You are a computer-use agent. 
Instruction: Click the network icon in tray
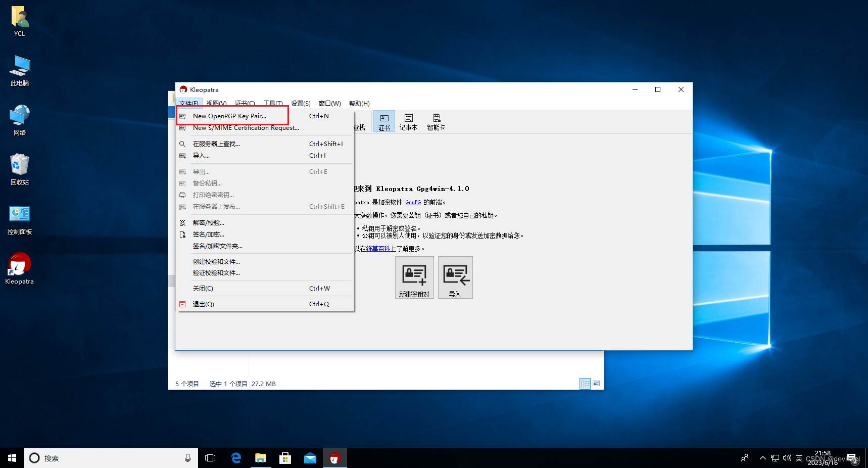pos(775,458)
